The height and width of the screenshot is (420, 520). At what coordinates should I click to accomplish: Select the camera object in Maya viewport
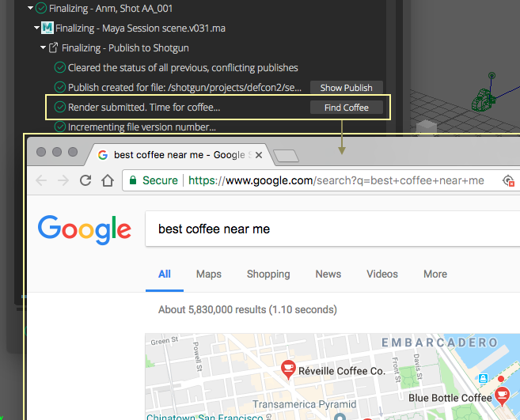484,99
